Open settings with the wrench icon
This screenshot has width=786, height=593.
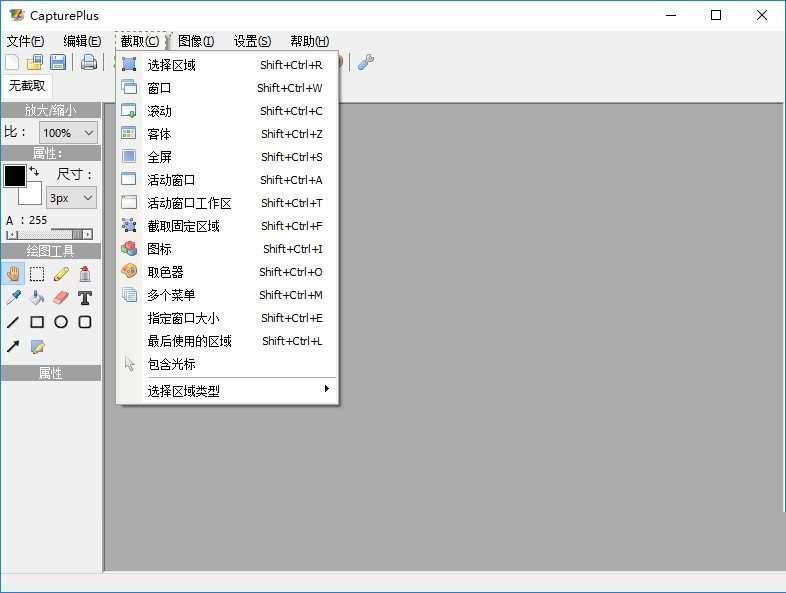coord(365,62)
